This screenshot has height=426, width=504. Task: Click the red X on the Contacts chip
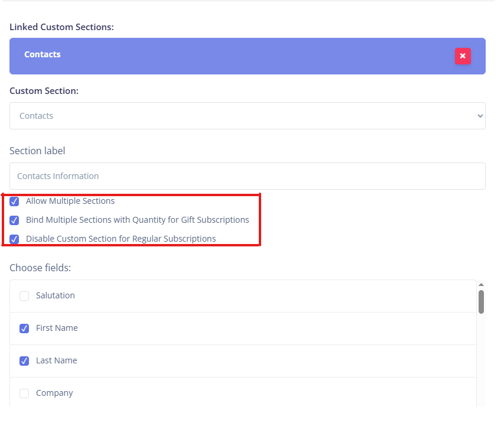(463, 56)
